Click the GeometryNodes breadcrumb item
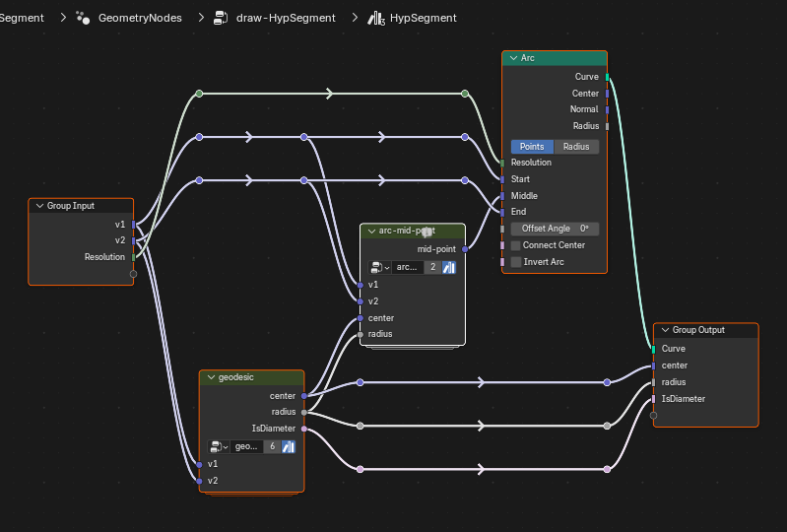 point(140,18)
